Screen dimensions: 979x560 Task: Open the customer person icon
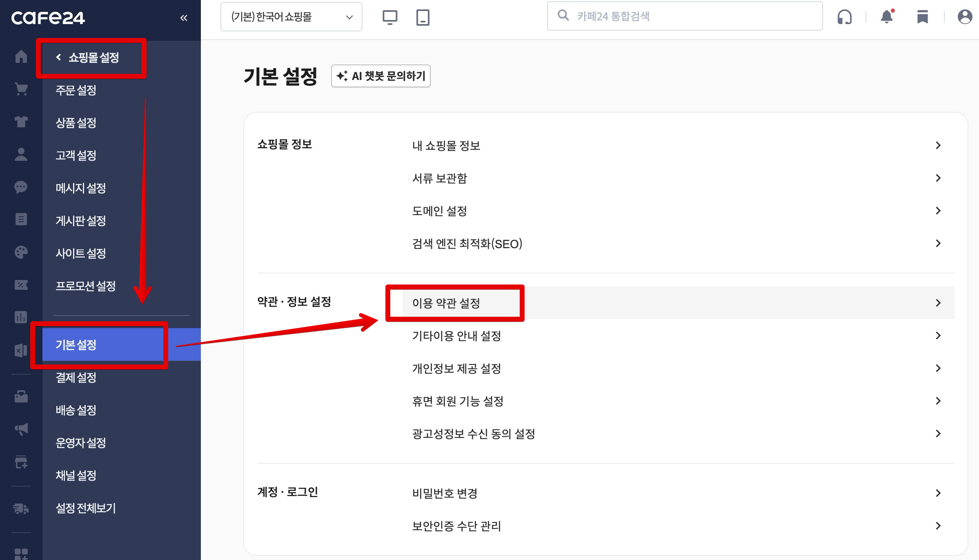coord(21,154)
